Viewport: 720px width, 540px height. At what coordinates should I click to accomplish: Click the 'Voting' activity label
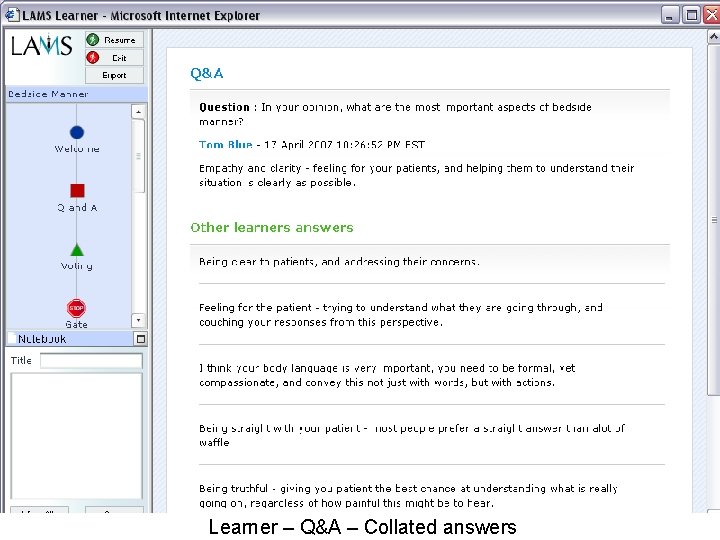77,266
